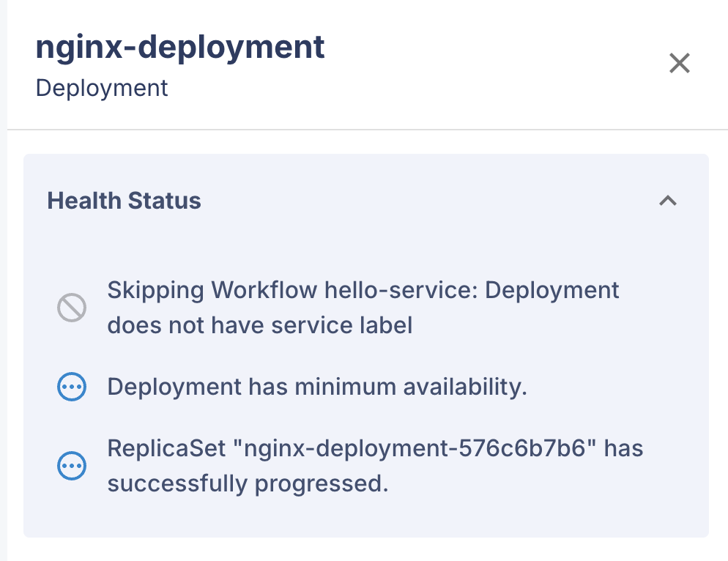Dismiss the nginx-deployment detail panel
The image size is (728, 561).
coord(679,64)
